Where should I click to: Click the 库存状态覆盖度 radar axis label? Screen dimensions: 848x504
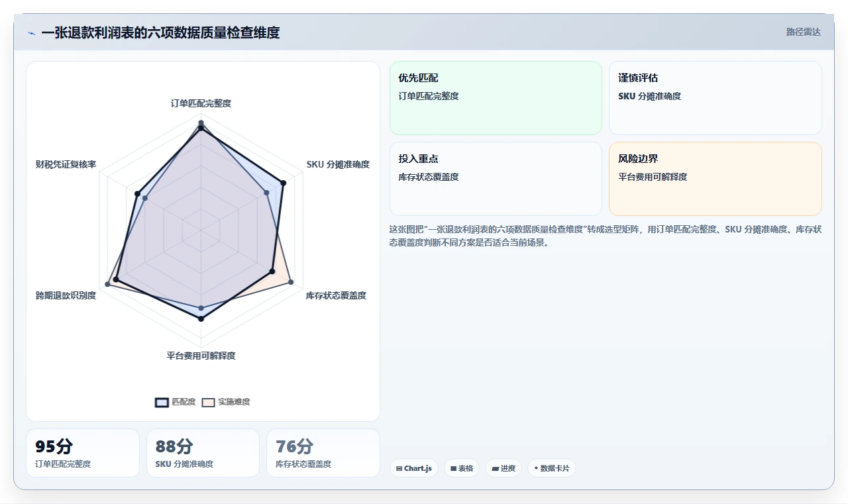point(336,295)
